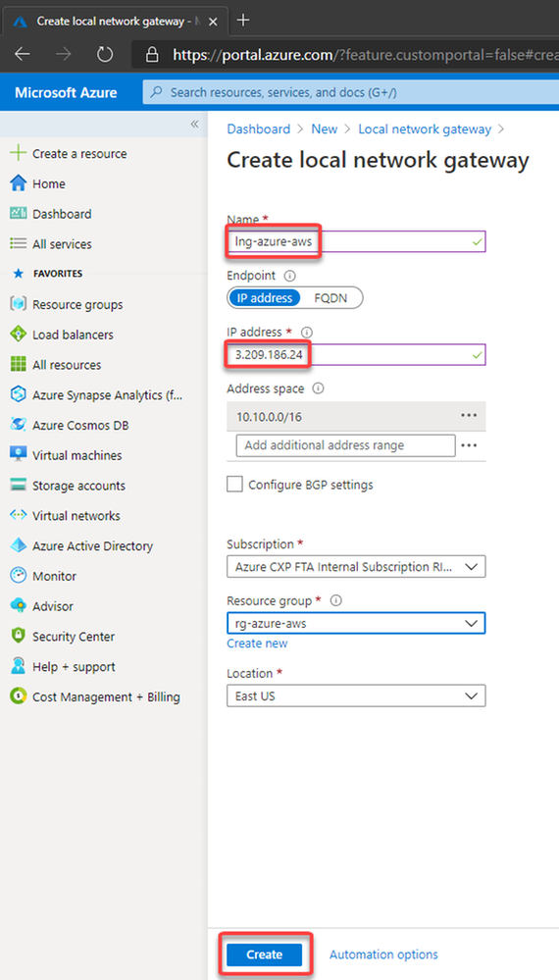Viewport: 559px width, 980px height.
Task: Expand the Location dropdown East US
Action: [356, 696]
